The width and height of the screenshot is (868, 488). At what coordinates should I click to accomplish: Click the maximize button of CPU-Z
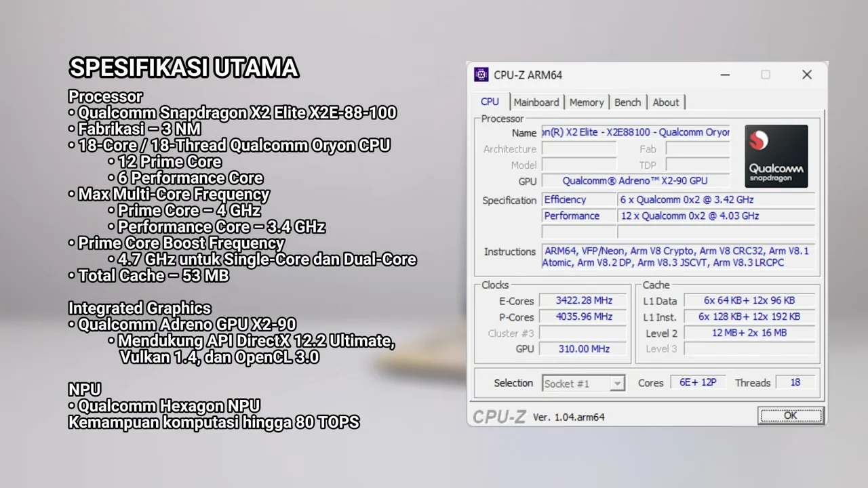click(766, 75)
